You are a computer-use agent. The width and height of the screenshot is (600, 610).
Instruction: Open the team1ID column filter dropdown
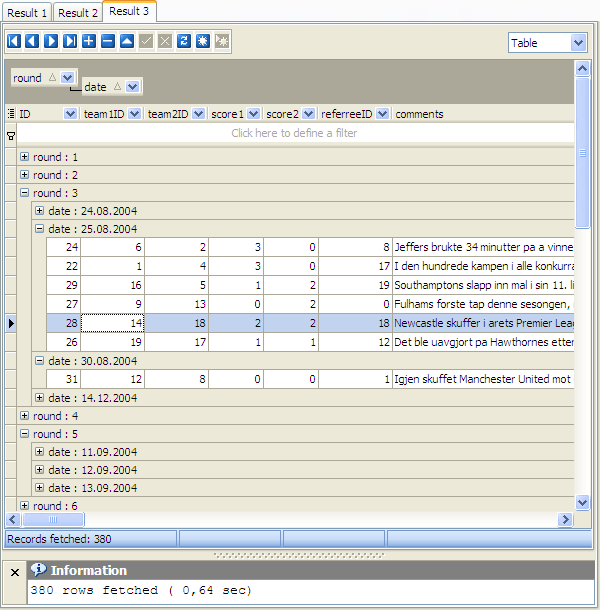coord(134,114)
